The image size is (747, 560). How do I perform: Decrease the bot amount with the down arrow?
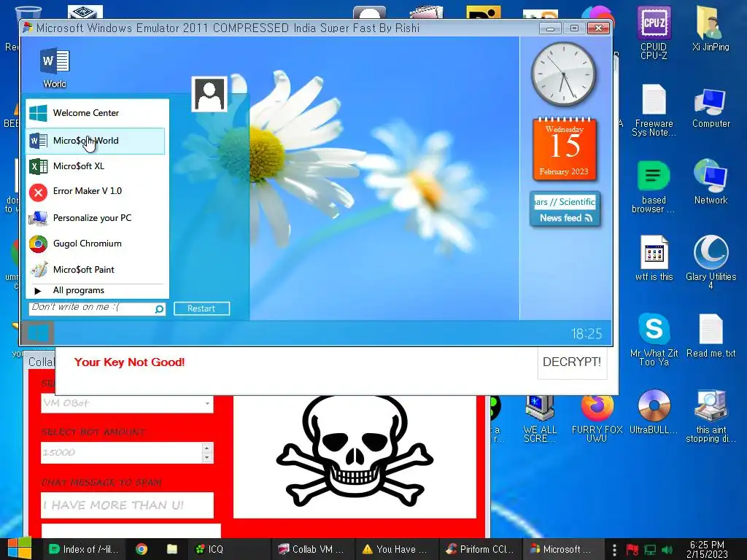[x=206, y=458]
